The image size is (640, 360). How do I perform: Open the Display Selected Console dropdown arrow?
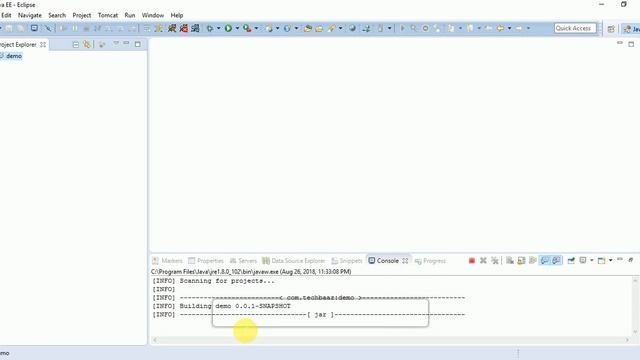(591, 260)
